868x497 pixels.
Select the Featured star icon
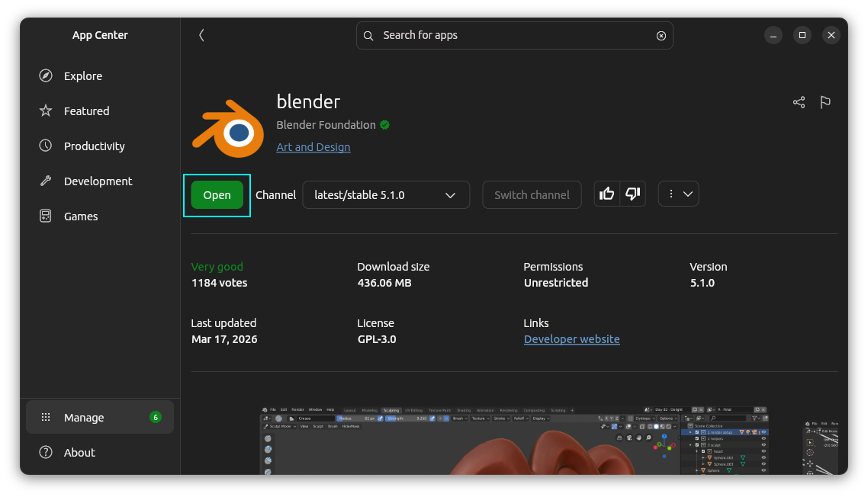coord(47,111)
